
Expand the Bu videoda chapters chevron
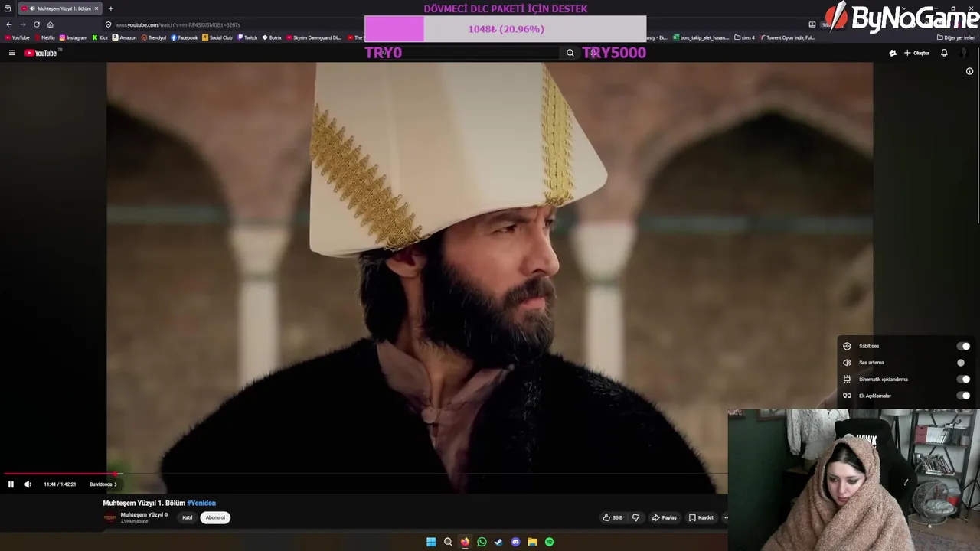tap(116, 484)
